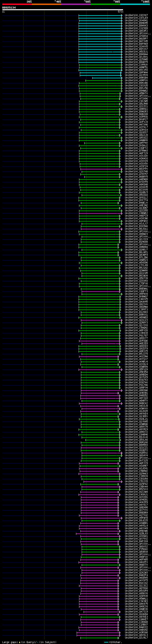Open hit UniRef100_C0Z3D9
The image size is (152, 644).
pos(137,28)
